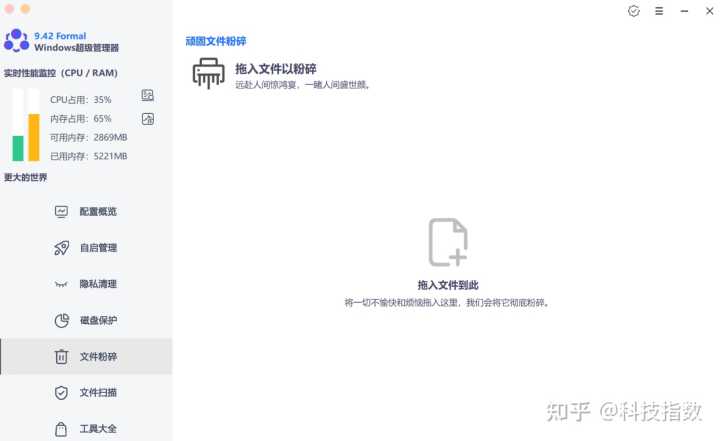Click the green CPU usage bar
The height and width of the screenshot is (441, 720).
point(18,148)
